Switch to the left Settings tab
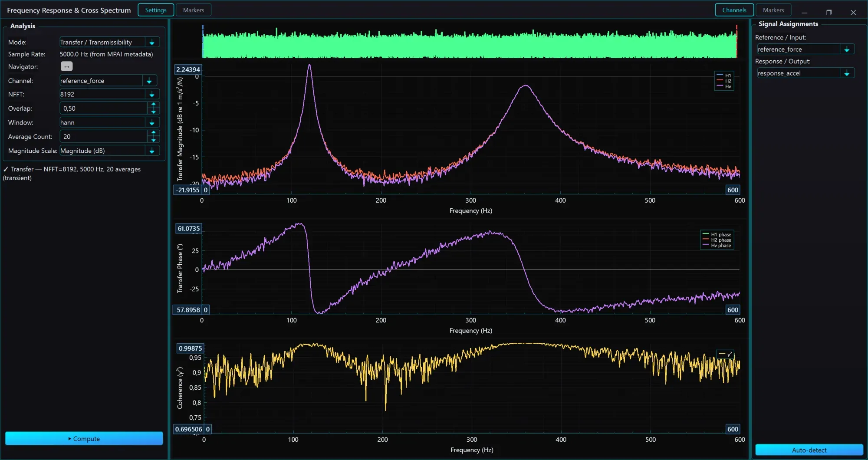868x460 pixels. click(156, 10)
